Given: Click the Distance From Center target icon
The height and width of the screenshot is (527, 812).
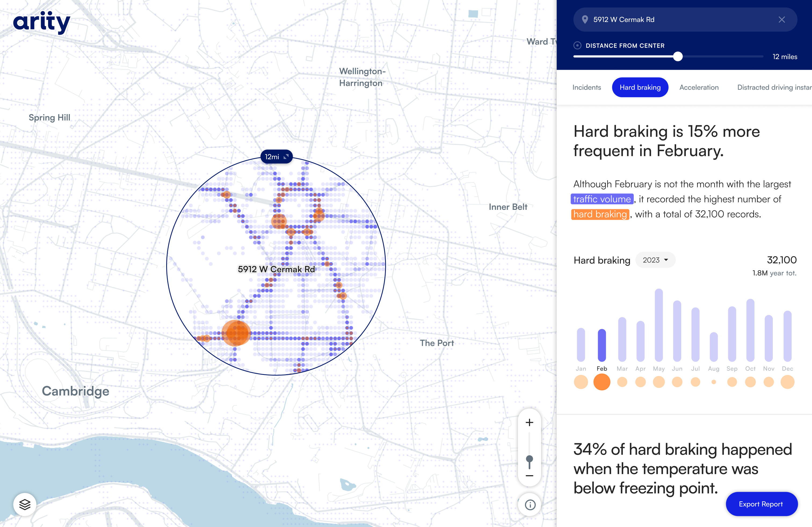Looking at the screenshot, I should tap(577, 45).
